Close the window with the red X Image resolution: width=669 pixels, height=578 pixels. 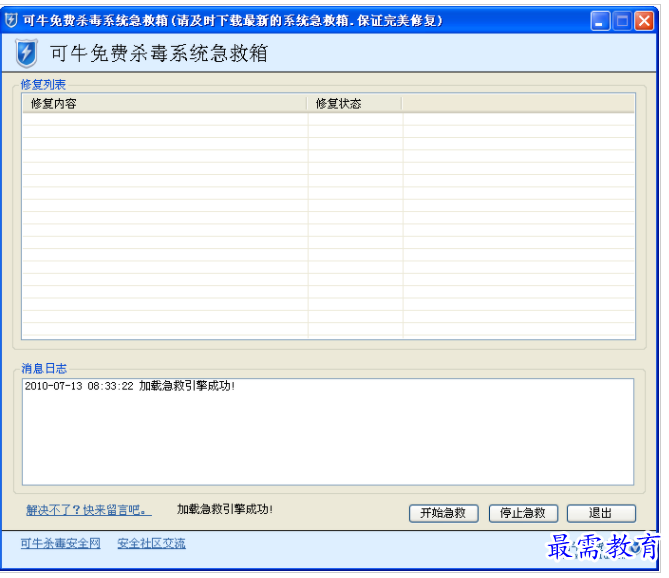[x=644, y=20]
